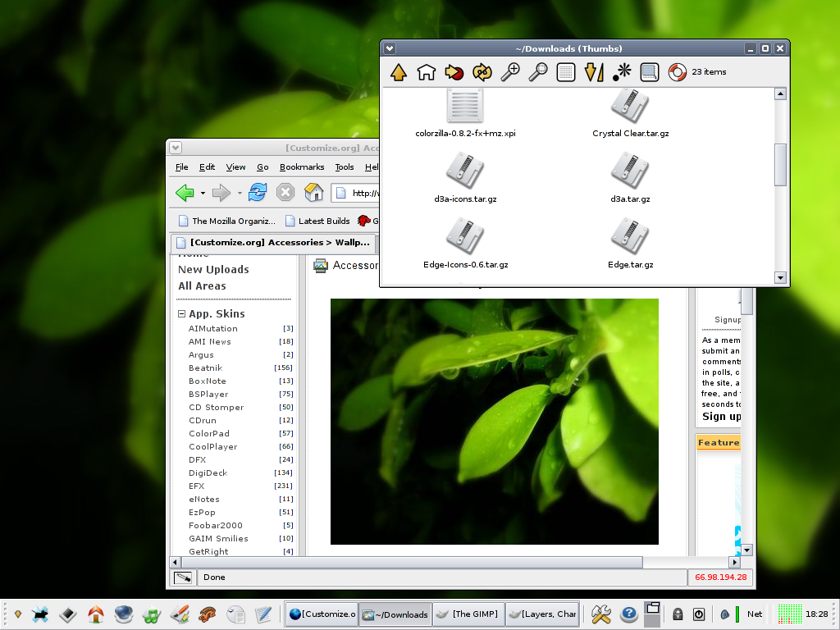Screen dimensions: 840x630
Task: Open The Mozilla Organiz... bookmark
Action: (227, 221)
